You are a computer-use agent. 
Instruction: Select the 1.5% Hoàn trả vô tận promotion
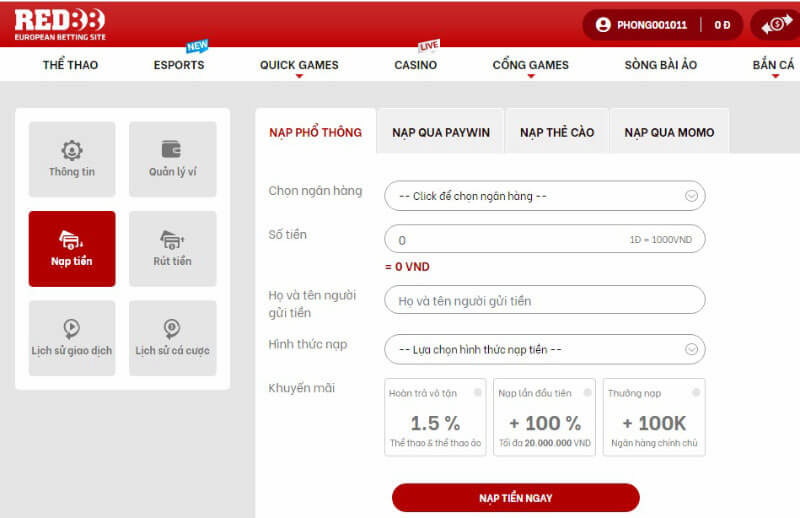click(435, 417)
